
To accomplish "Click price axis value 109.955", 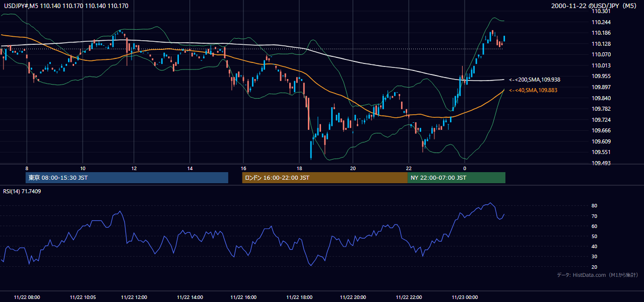I will click(x=602, y=76).
